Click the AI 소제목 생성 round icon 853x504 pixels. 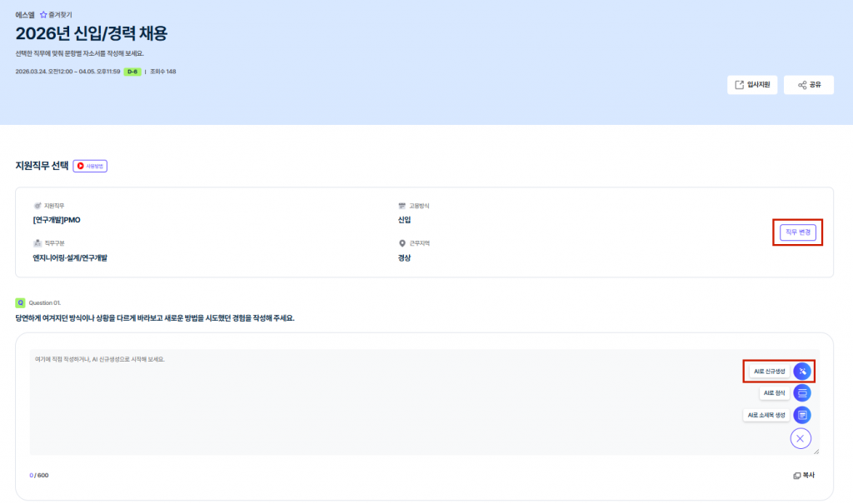tap(801, 415)
